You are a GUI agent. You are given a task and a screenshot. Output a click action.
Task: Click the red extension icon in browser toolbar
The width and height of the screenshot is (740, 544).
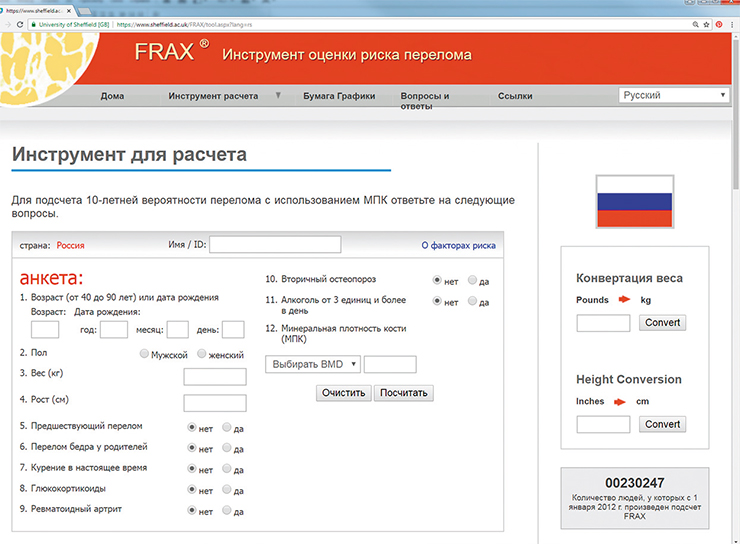click(x=719, y=25)
